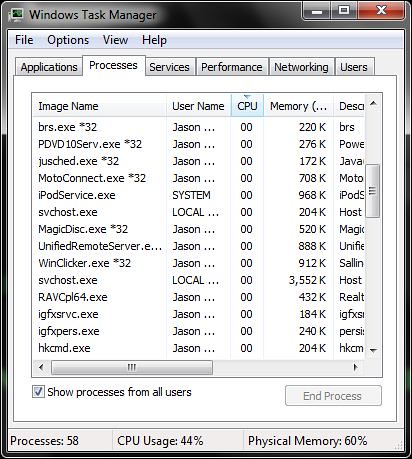Switch to the Applications tab
This screenshot has width=412, height=459.
(49, 67)
